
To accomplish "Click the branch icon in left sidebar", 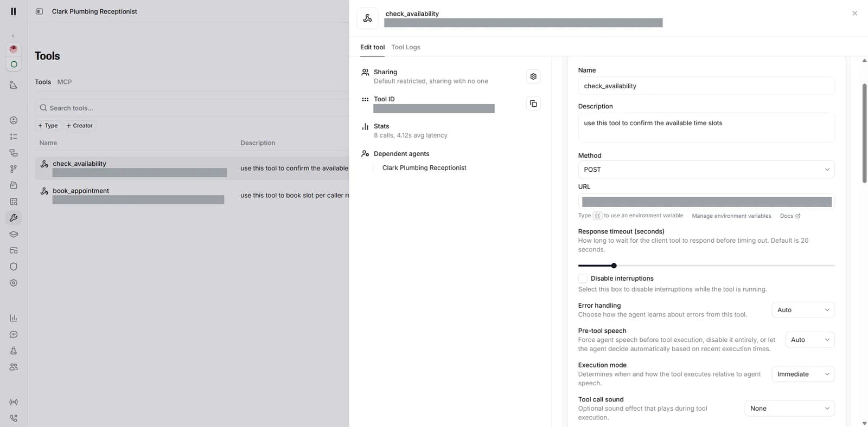I will [14, 169].
